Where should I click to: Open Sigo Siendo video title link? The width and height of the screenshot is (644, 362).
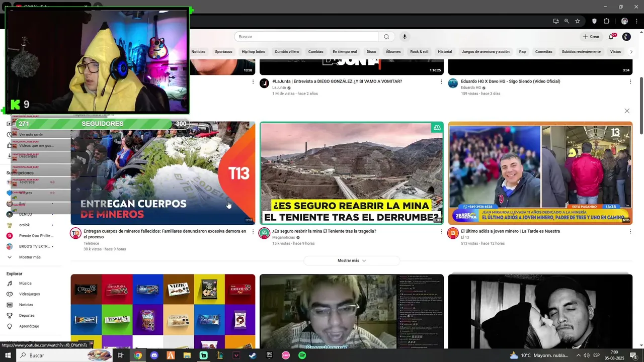pyautogui.click(x=510, y=81)
